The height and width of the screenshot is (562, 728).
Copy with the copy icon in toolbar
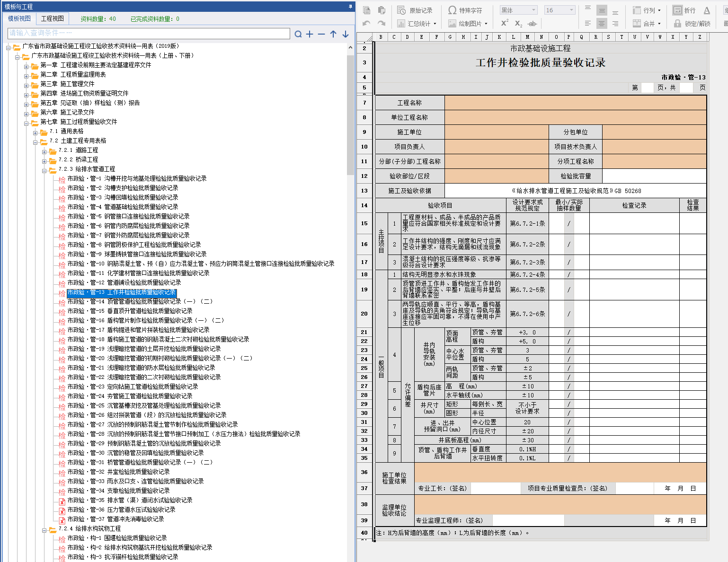point(366,10)
